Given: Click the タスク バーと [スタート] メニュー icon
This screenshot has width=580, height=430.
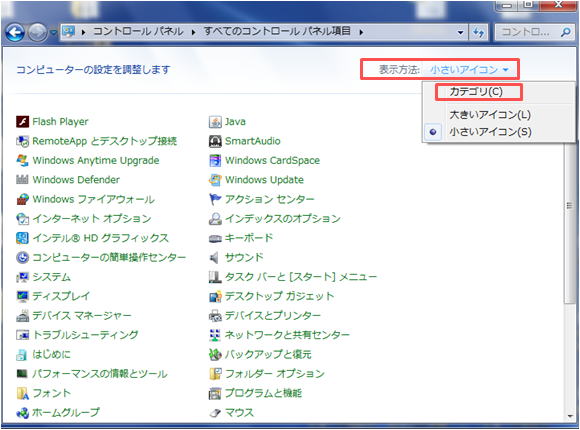Looking at the screenshot, I should coord(215,276).
